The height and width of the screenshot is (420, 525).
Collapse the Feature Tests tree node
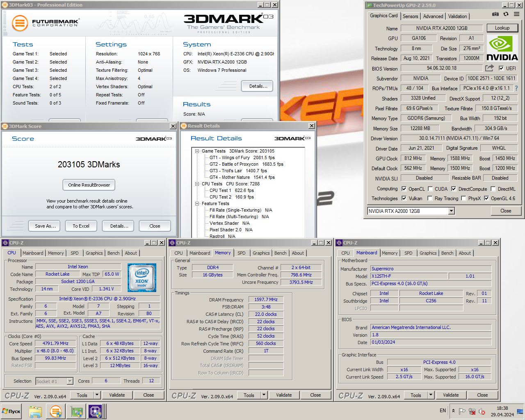coord(197,203)
